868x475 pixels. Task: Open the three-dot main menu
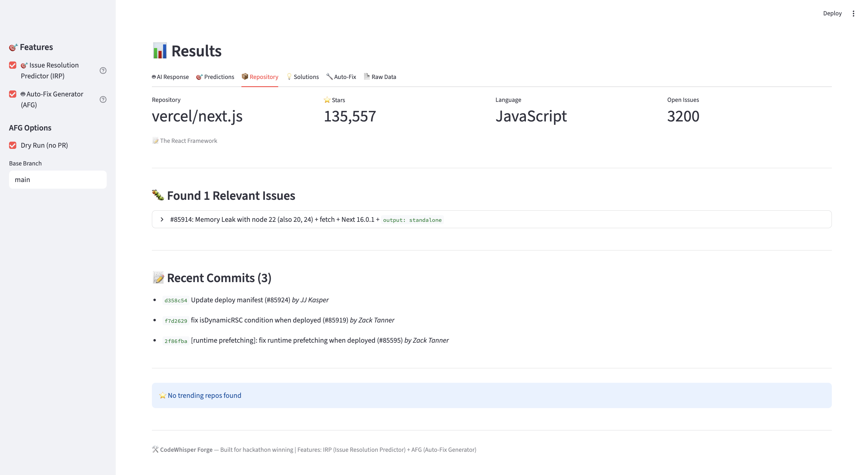853,14
